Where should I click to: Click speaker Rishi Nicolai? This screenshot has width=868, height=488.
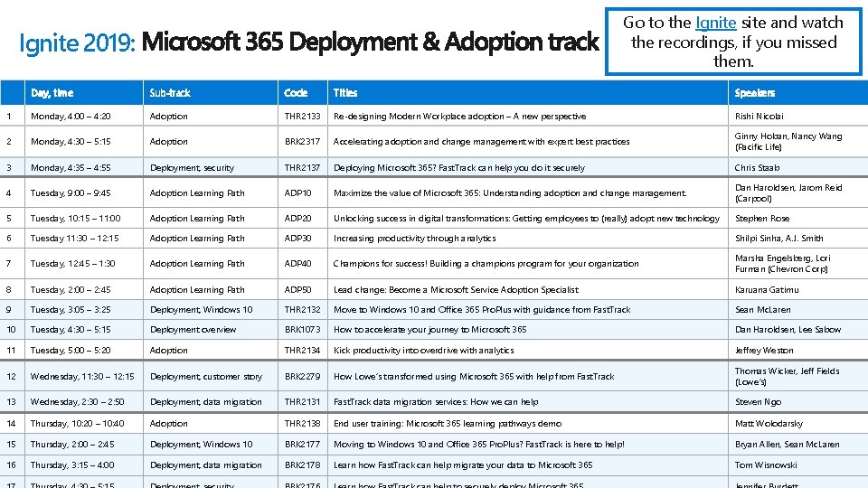click(x=759, y=117)
